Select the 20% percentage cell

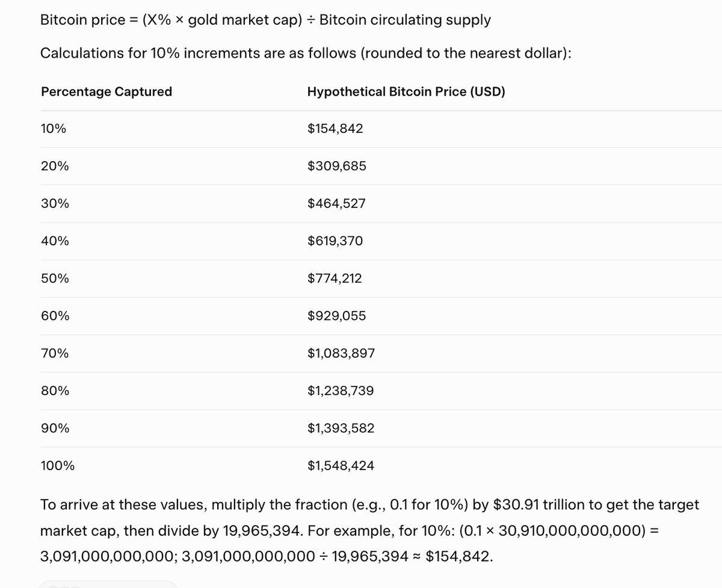tap(55, 166)
